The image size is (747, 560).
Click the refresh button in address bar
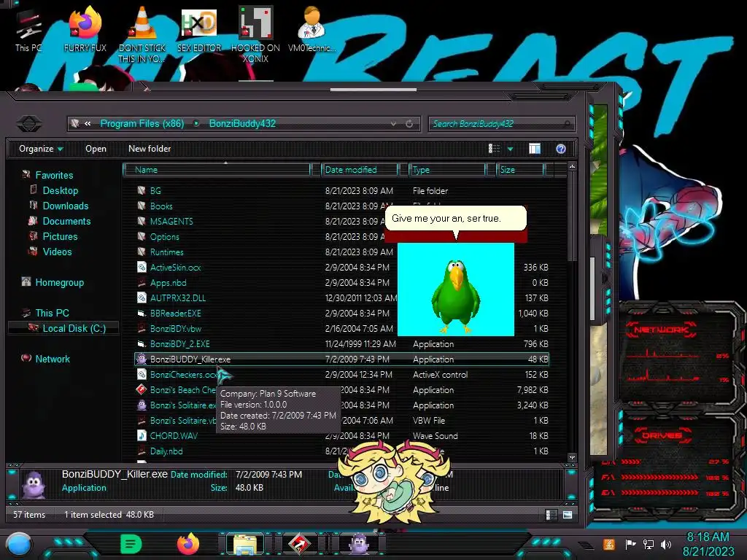409,124
